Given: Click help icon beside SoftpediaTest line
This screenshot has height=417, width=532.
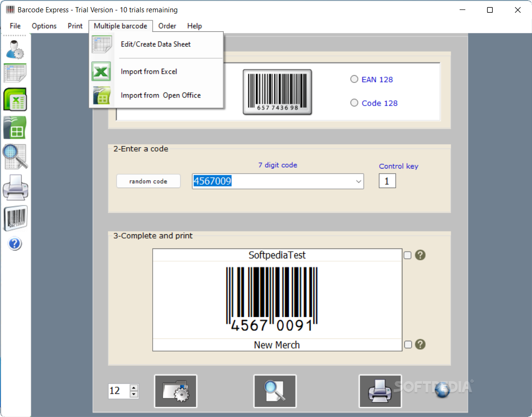Looking at the screenshot, I should (x=420, y=255).
